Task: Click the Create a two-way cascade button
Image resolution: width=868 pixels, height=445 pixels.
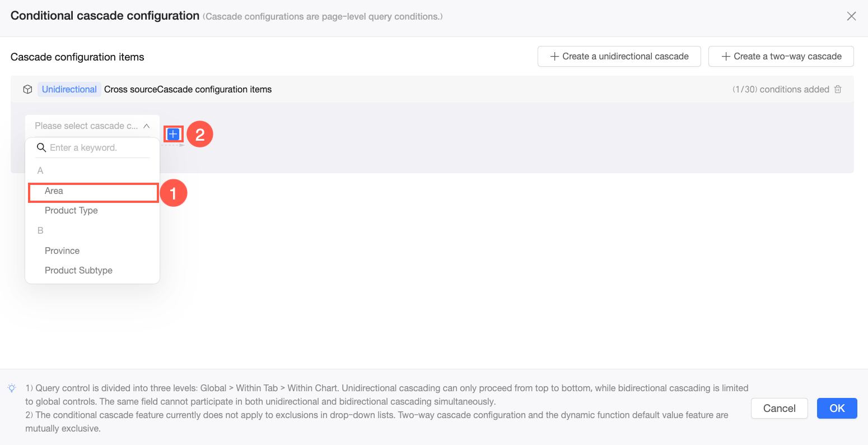Action: click(x=781, y=57)
